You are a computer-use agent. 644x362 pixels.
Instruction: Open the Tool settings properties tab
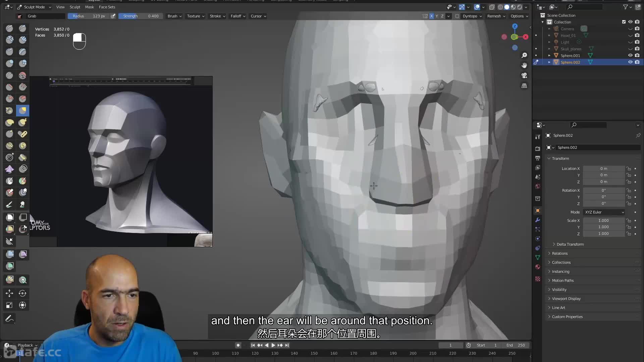(x=538, y=136)
